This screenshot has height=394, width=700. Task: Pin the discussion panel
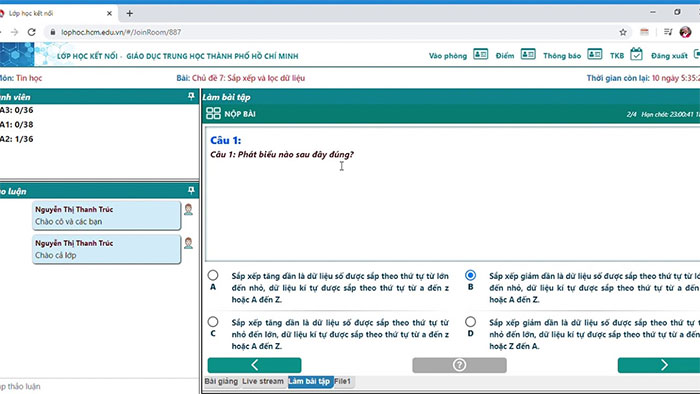click(191, 191)
